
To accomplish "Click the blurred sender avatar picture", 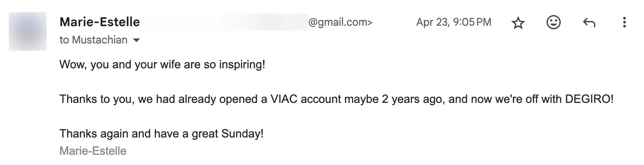I will click(27, 31).
